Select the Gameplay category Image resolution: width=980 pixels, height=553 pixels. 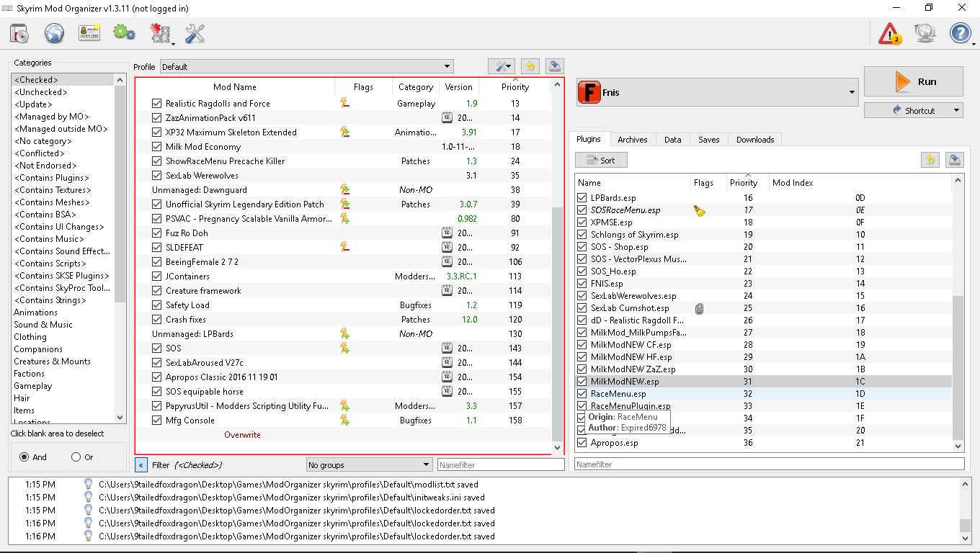[33, 386]
